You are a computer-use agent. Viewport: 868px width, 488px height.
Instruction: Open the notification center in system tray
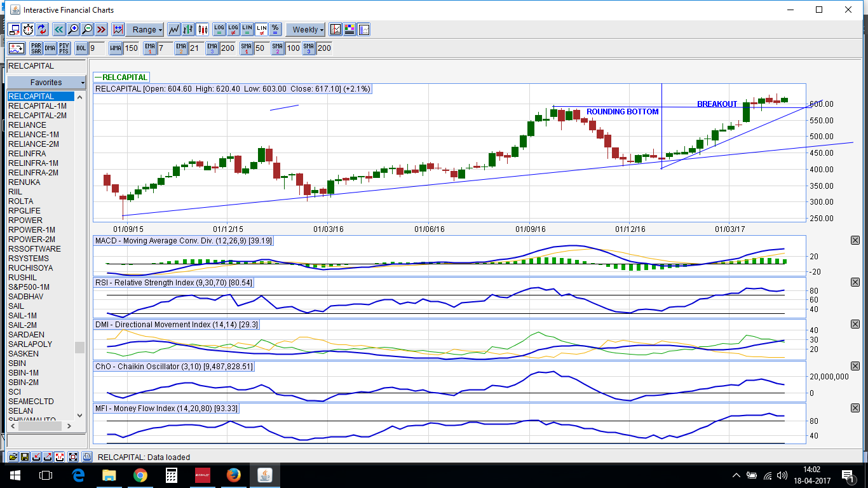click(847, 475)
